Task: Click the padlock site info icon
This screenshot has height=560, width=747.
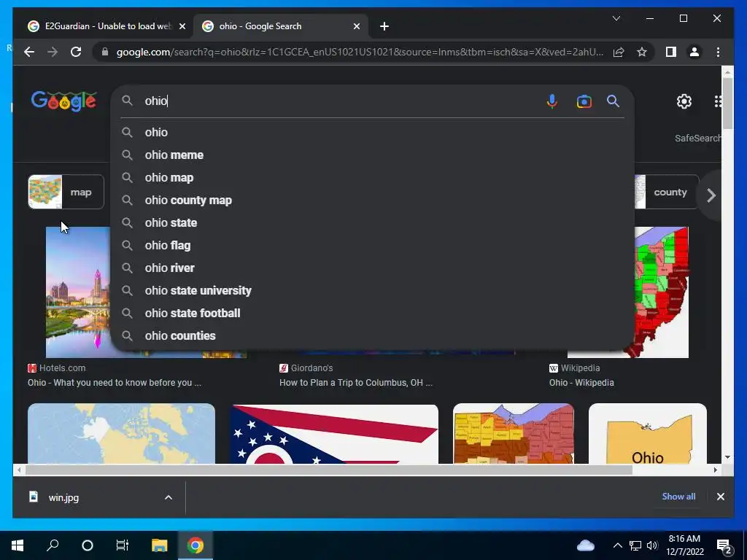Action: tap(105, 52)
